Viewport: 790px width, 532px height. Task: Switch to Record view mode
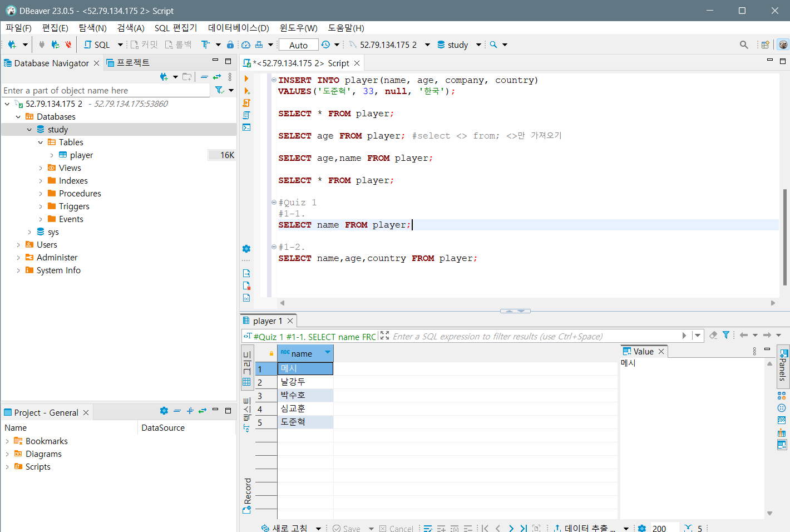247,495
